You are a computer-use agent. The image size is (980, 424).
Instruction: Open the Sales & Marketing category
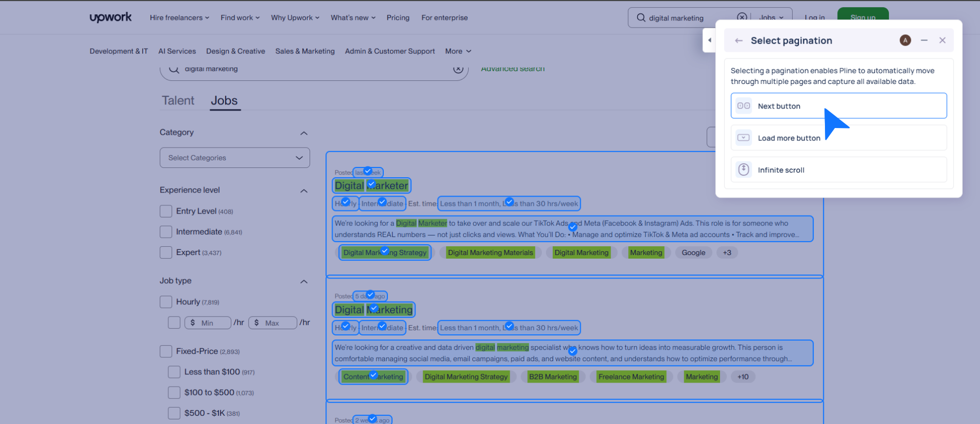pos(304,51)
